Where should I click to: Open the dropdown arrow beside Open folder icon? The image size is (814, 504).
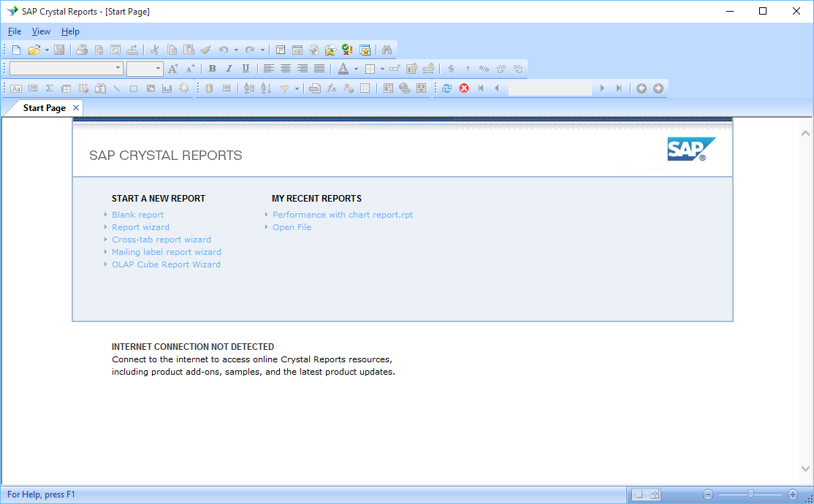(47, 50)
